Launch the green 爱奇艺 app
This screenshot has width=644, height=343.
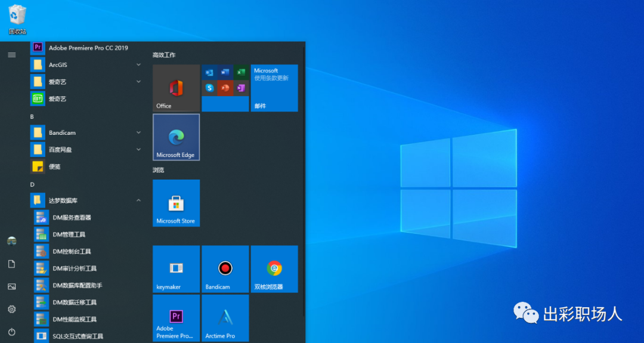pyautogui.click(x=87, y=98)
